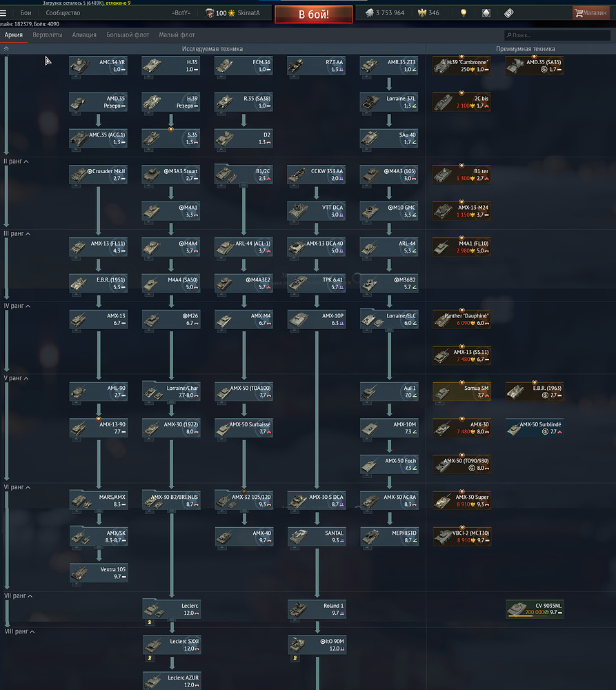This screenshot has width=616, height=690.
Task: Collapse the VI ранг section
Action: (17, 487)
